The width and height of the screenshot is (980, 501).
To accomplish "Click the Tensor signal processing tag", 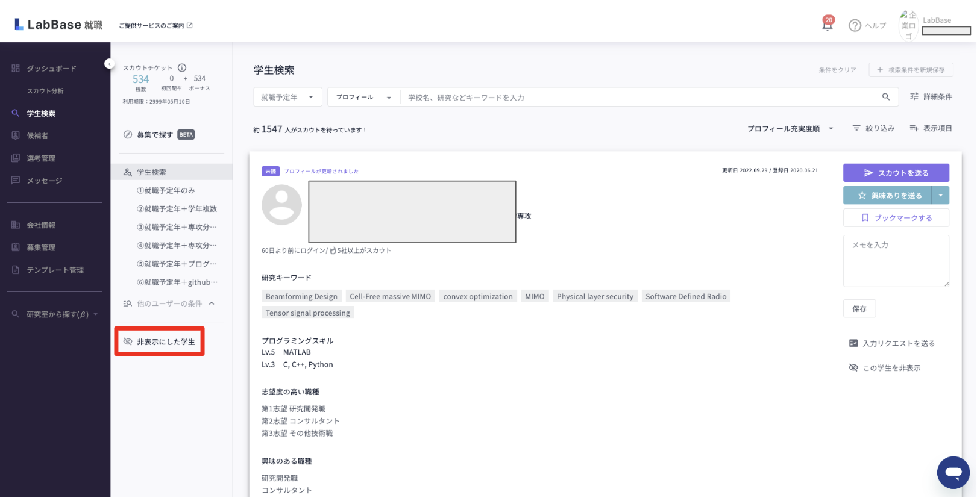I will pos(307,313).
